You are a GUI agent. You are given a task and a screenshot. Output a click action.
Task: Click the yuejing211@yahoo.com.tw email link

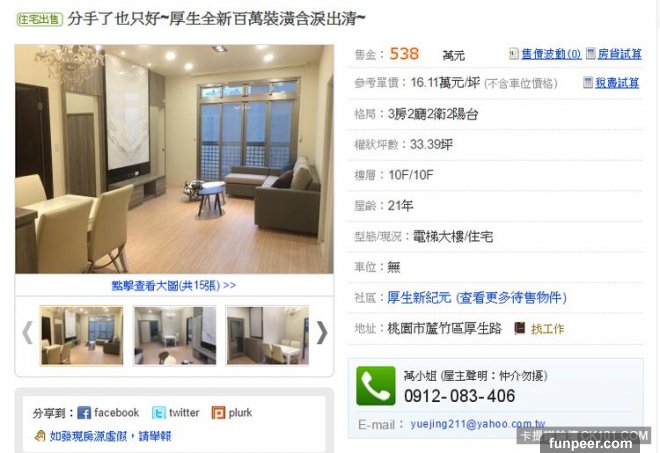[478, 424]
